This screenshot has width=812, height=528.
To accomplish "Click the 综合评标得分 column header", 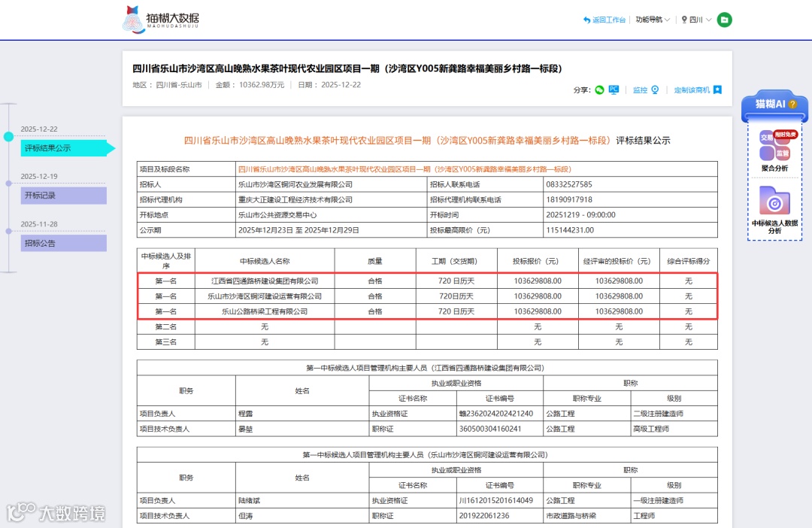I will coord(688,261).
